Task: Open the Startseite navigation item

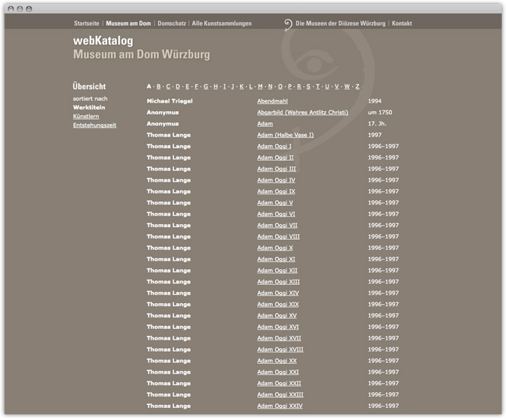Action: click(88, 23)
